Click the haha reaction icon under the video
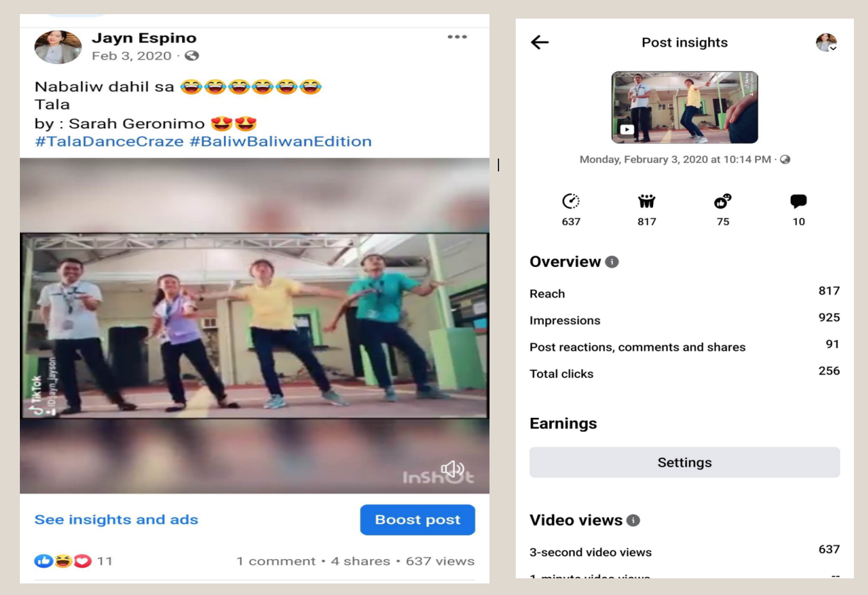This screenshot has height=595, width=868. 63,561
